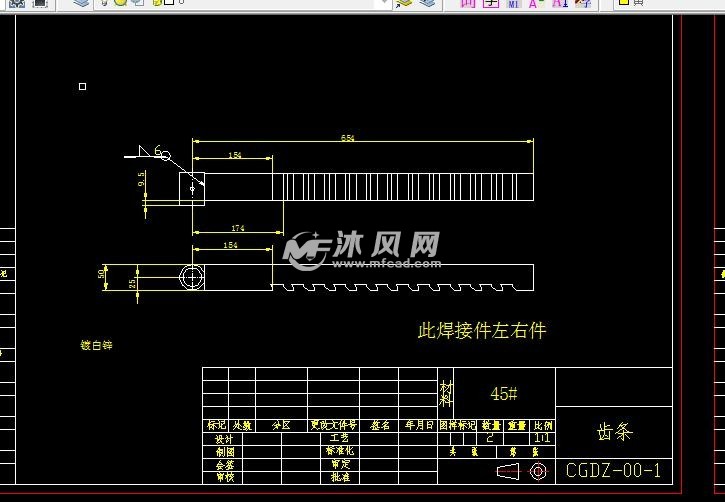This screenshot has height=502, width=725.
Task: Click the 批准 label
Action: tap(340, 477)
